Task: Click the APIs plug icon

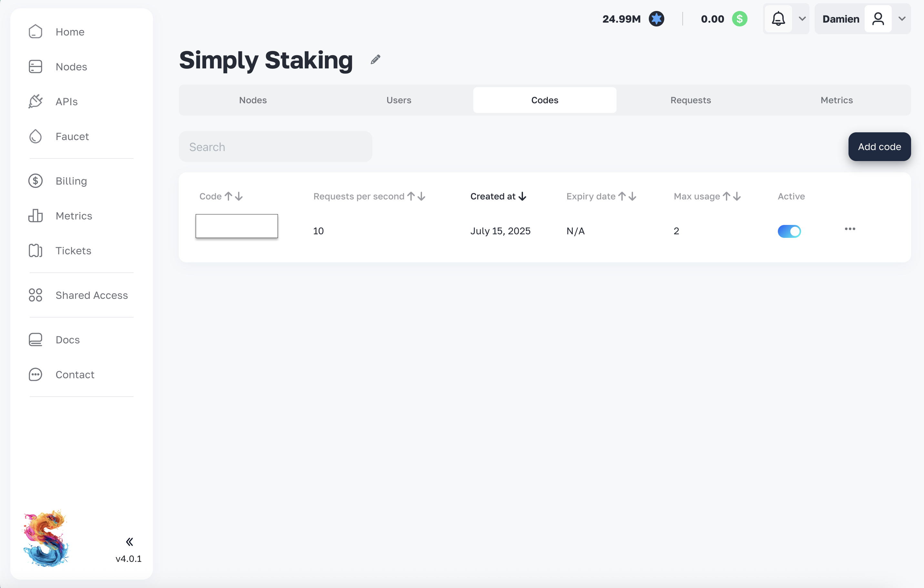Action: click(x=35, y=101)
